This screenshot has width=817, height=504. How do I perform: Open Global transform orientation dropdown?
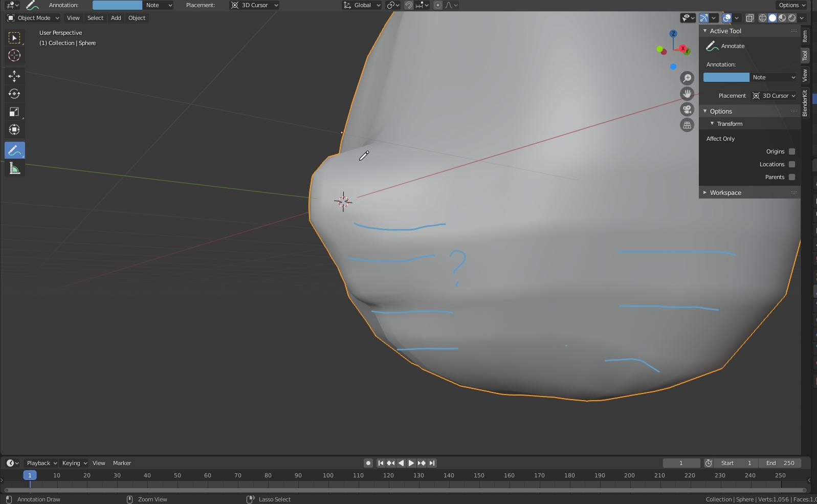pyautogui.click(x=362, y=5)
